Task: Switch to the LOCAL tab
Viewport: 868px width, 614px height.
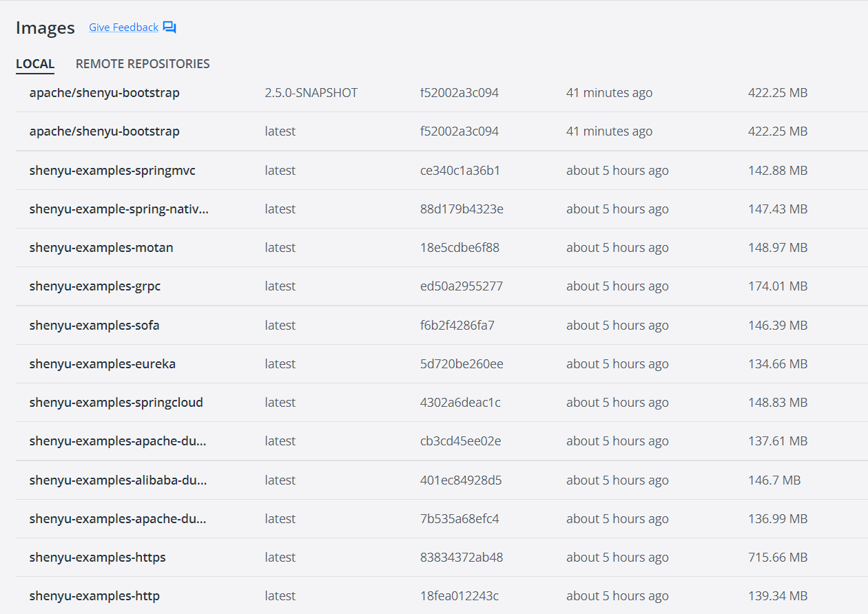Action: [x=35, y=64]
